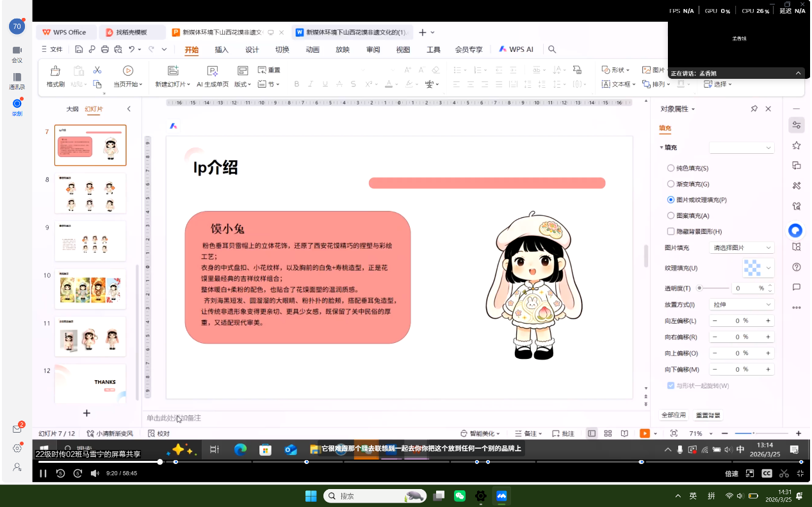Screen dimensions: 812x507
Task: Click the Format Painter (格式刷) icon
Action: [x=56, y=71]
